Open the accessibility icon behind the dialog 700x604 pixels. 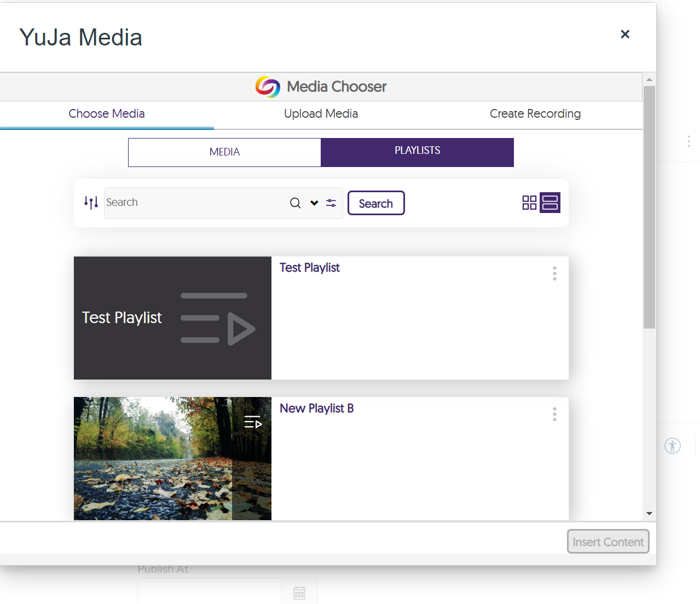coord(673,446)
